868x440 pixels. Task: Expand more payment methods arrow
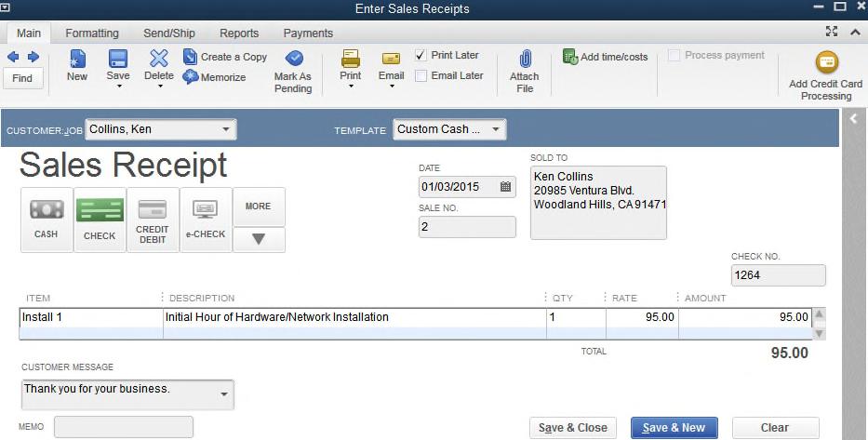259,239
